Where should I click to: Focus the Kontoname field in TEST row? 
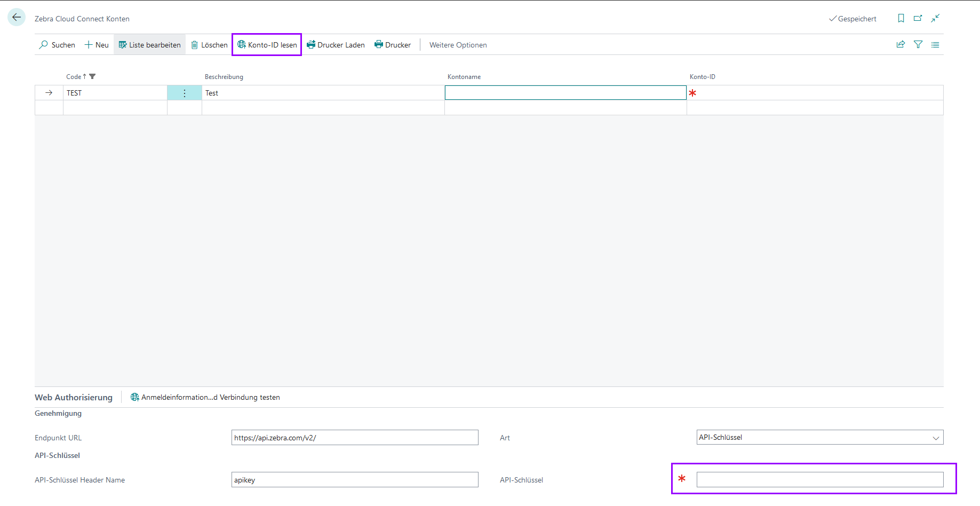click(x=565, y=93)
